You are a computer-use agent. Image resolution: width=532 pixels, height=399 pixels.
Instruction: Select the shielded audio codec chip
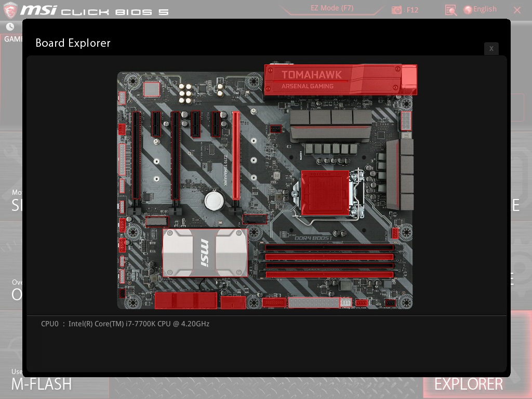[x=151, y=89]
